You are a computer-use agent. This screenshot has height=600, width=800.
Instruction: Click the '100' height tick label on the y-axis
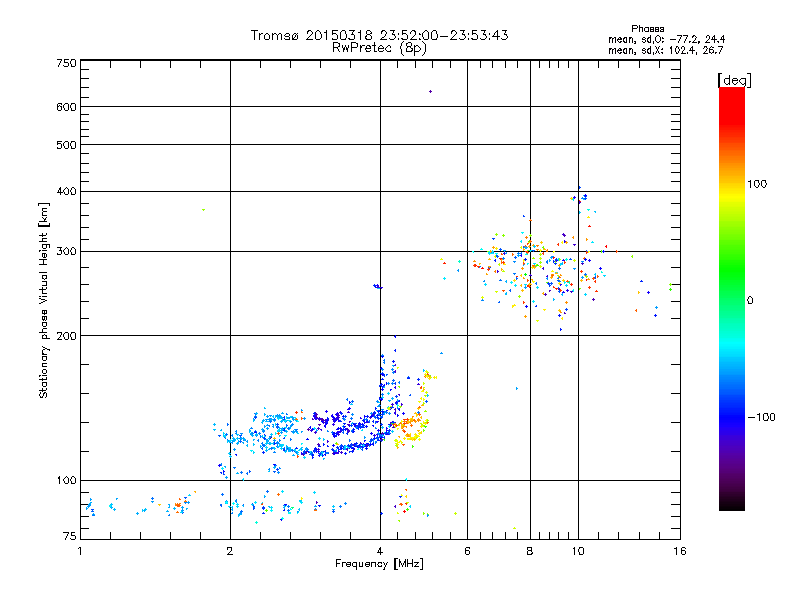pos(66,481)
